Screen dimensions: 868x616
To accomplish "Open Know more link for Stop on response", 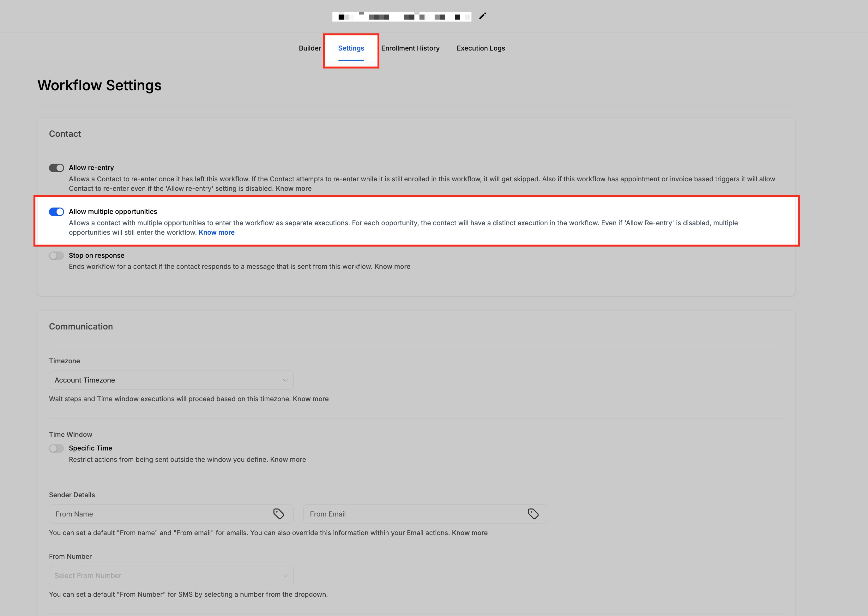I will pyautogui.click(x=392, y=267).
